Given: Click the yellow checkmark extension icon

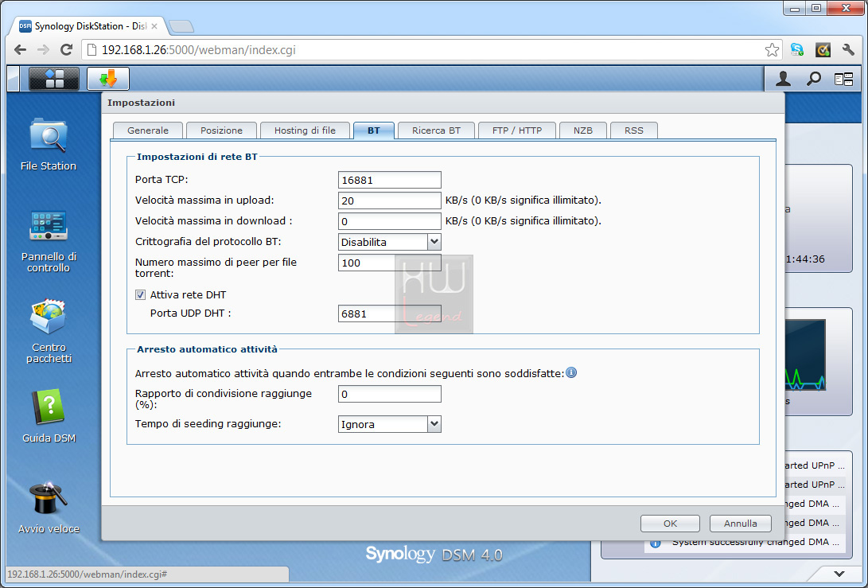Looking at the screenshot, I should (x=823, y=50).
